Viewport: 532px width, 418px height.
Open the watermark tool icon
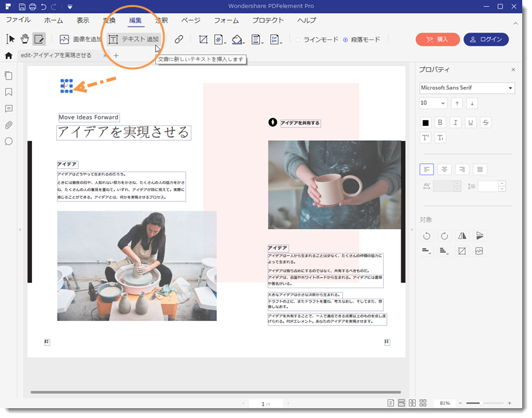(219, 40)
